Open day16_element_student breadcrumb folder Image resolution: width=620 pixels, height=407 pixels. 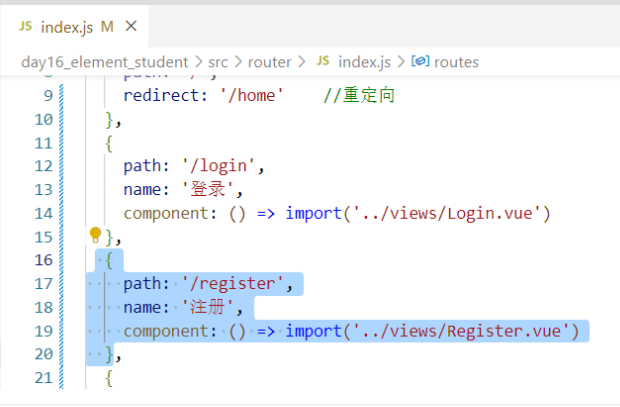(x=104, y=62)
